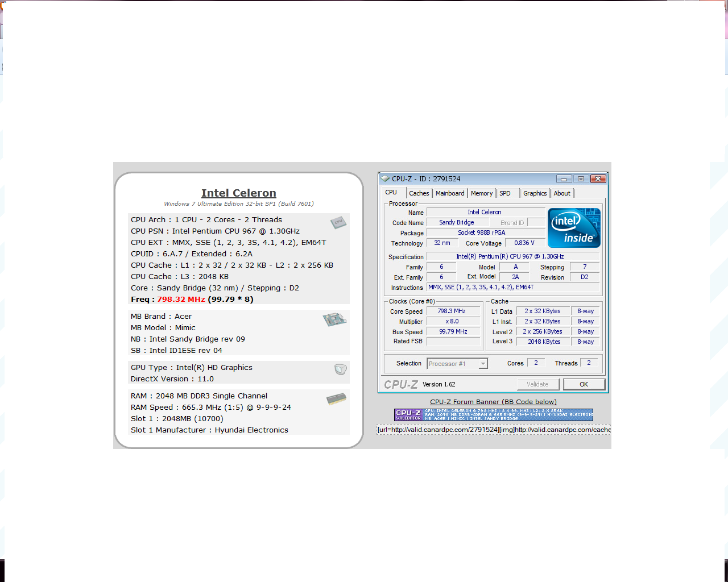The width and height of the screenshot is (728, 582).
Task: Minimize the CPU-Z window
Action: 564,178
